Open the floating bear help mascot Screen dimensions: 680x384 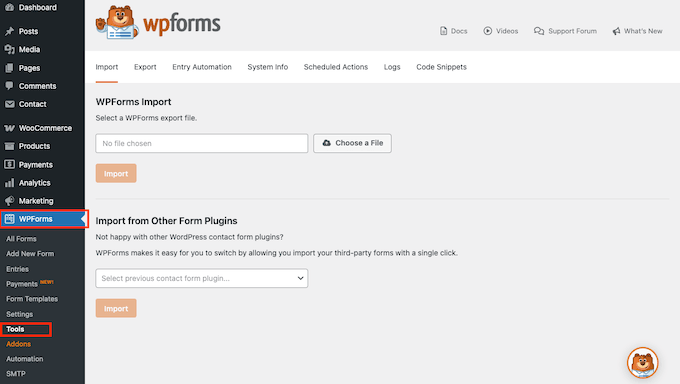tap(643, 363)
